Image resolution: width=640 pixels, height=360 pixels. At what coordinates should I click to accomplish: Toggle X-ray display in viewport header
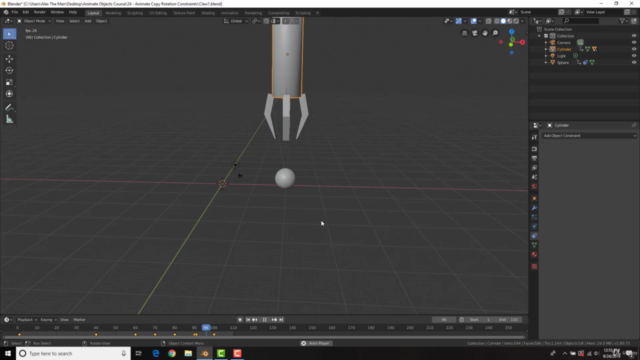489,21
